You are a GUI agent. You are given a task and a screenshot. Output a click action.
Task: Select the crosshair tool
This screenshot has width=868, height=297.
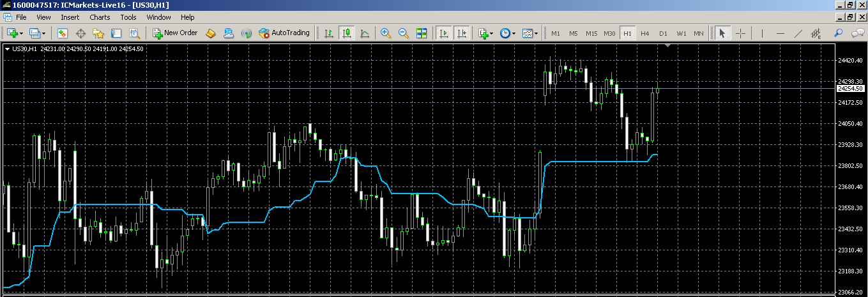pyautogui.click(x=741, y=33)
